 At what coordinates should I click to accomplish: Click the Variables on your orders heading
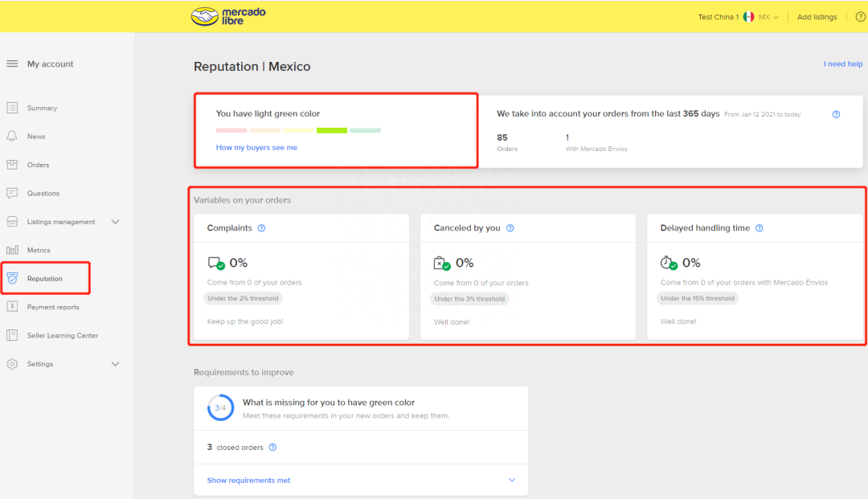tap(242, 200)
